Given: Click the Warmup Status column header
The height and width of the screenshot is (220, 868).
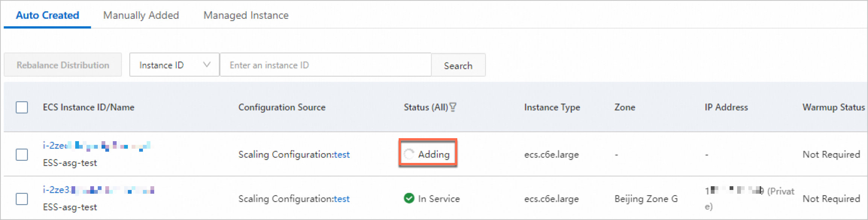Looking at the screenshot, I should click(833, 107).
